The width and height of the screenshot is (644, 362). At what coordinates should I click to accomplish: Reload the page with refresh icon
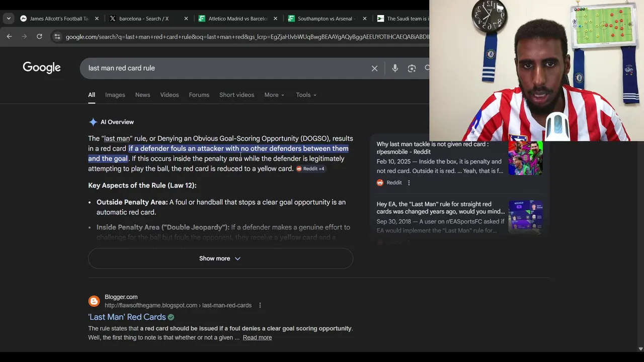[39, 36]
